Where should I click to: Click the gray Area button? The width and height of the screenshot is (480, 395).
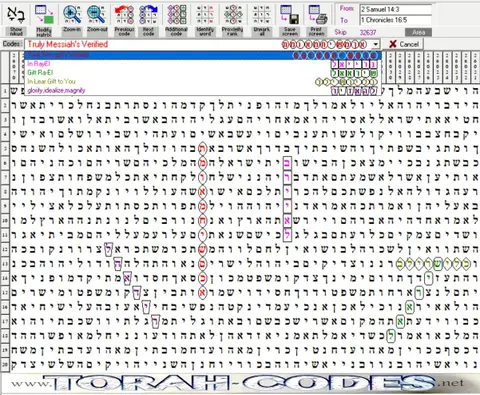[418, 32]
